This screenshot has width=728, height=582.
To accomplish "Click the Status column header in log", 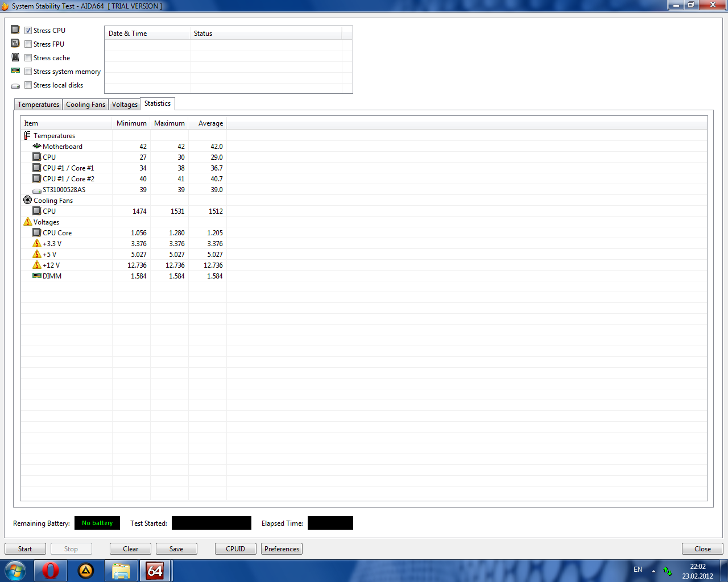I will point(266,34).
